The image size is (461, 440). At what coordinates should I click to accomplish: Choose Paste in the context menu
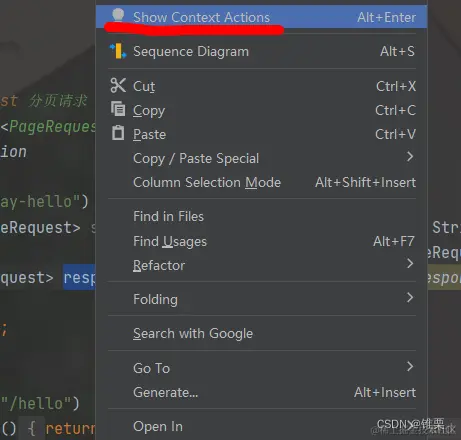point(261,134)
